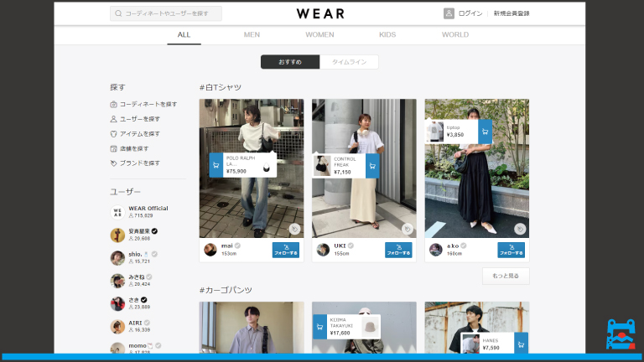Open 新規会員登録 sign-up link
The height and width of the screenshot is (362, 644).
click(512, 13)
